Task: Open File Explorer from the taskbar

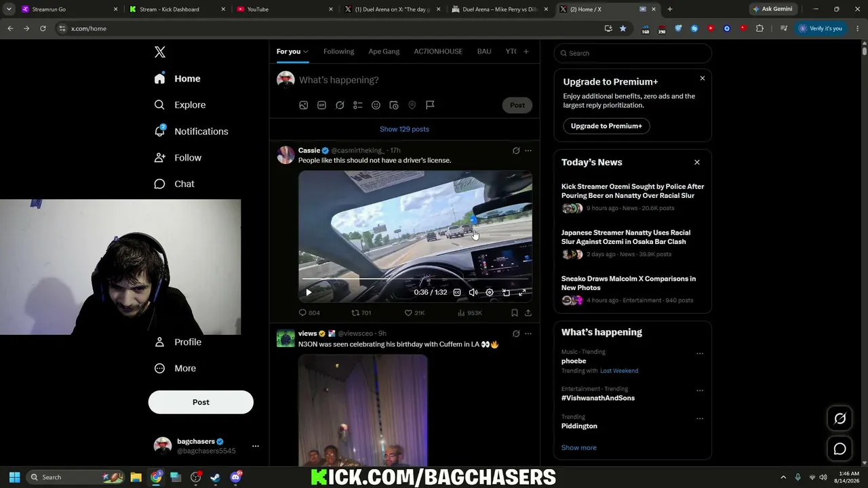Action: pos(136,477)
